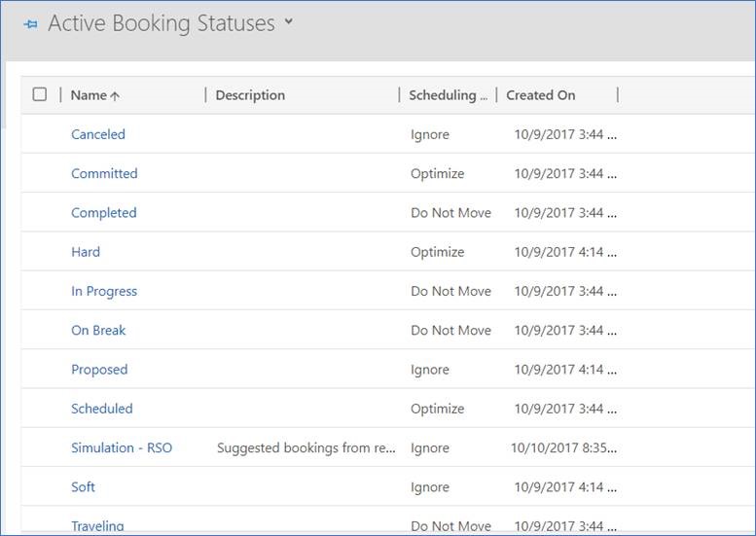This screenshot has width=756, height=536.
Task: Select the Soft booking status link
Action: click(84, 486)
